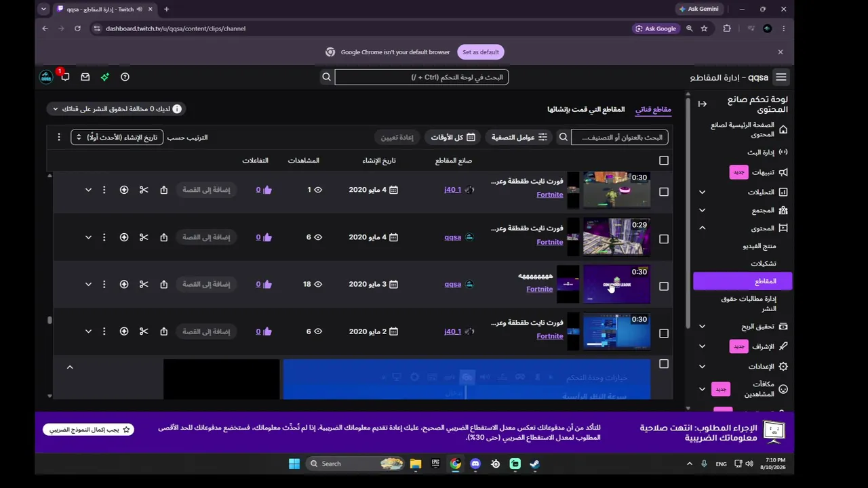Open تشكيلات (Collections) in the sidebar

pos(764,264)
